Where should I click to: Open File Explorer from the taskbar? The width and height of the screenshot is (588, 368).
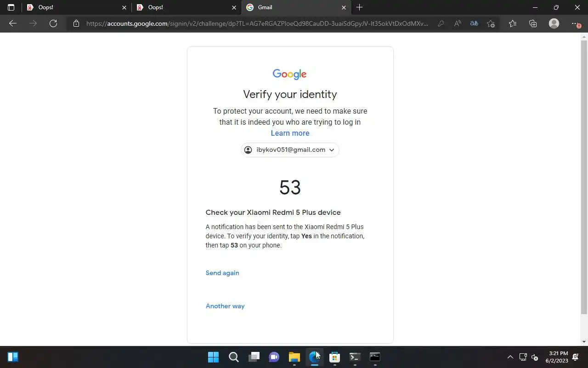[x=294, y=357]
